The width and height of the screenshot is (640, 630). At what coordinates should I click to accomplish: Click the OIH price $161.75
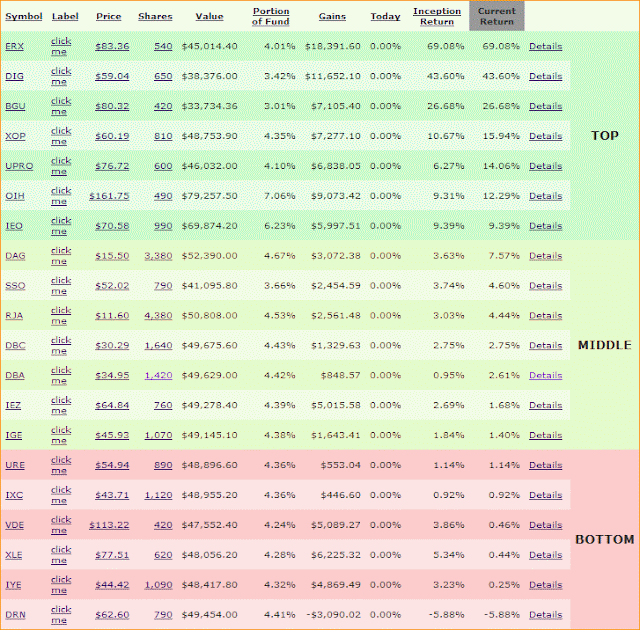[x=109, y=196]
